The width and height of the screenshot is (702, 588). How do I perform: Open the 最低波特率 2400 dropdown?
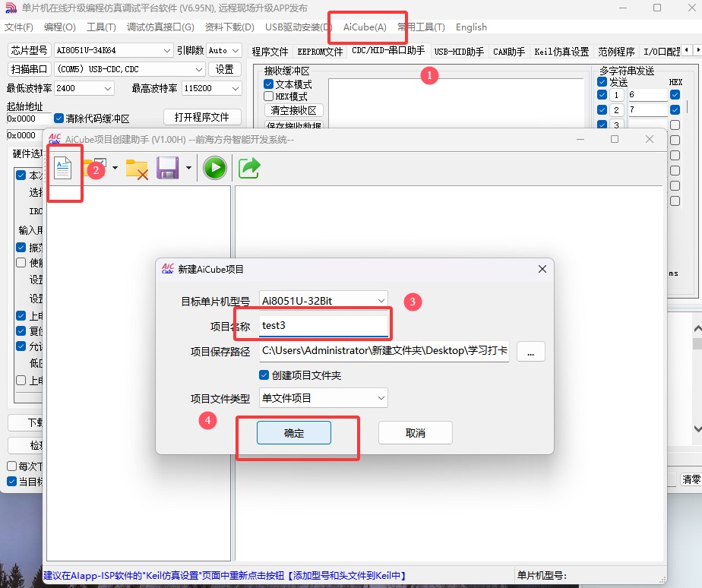(84, 88)
